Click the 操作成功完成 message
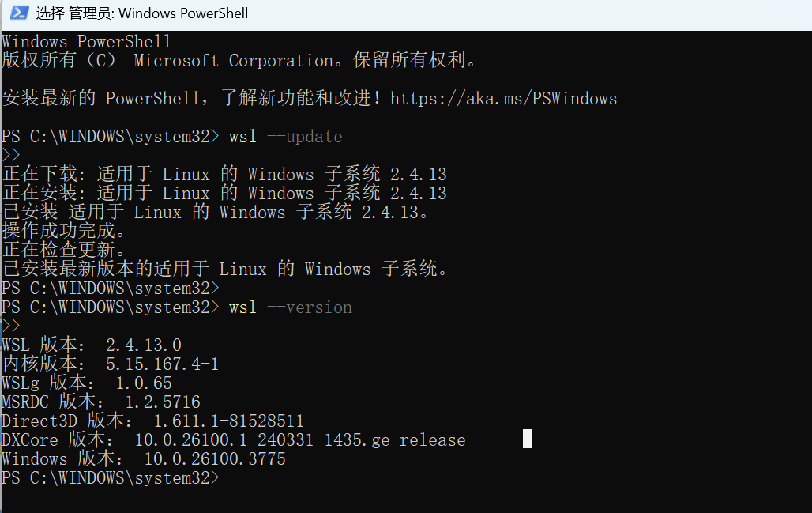Image resolution: width=812 pixels, height=513 pixels. pos(64,231)
